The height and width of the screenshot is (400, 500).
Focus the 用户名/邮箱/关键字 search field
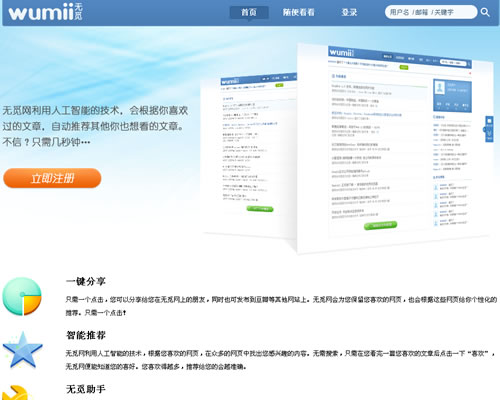[430, 12]
